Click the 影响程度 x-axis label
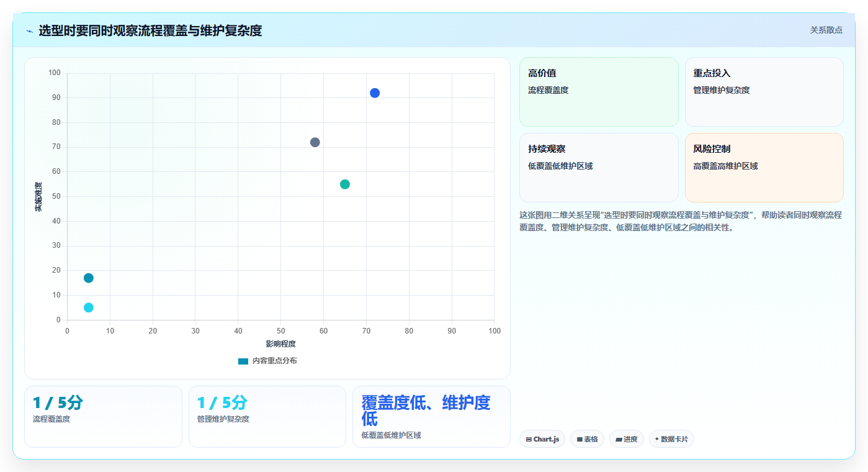868x472 pixels. (280, 343)
